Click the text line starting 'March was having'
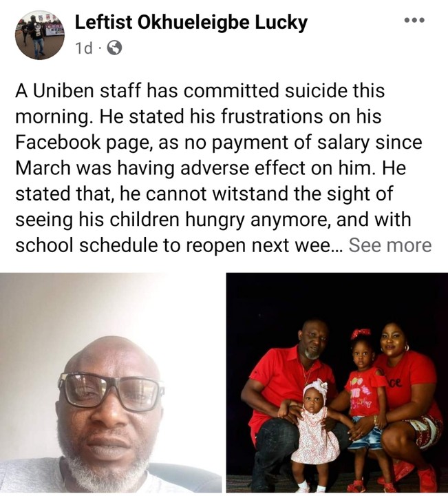The width and height of the screenshot is (448, 496). pyautogui.click(x=211, y=168)
